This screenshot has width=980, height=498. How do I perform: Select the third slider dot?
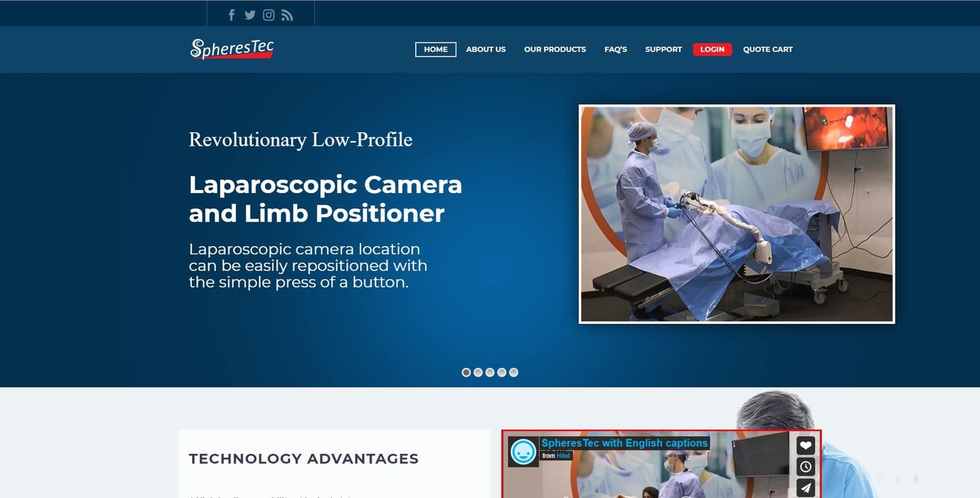(490, 372)
